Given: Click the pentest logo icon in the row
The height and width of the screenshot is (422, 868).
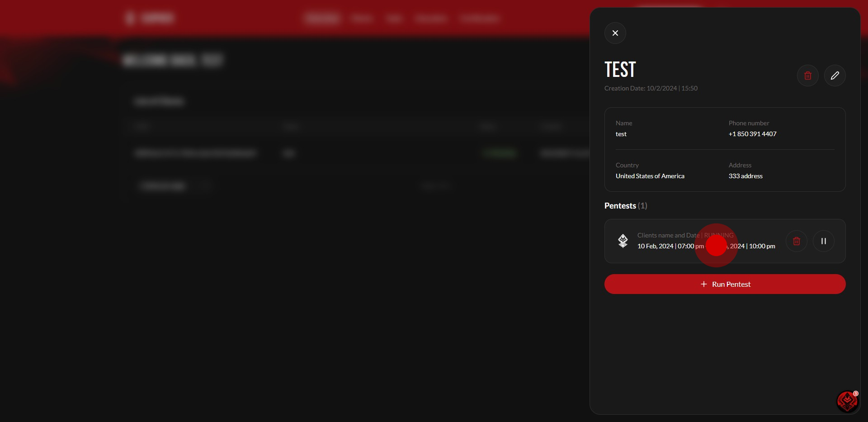Looking at the screenshot, I should click(623, 241).
